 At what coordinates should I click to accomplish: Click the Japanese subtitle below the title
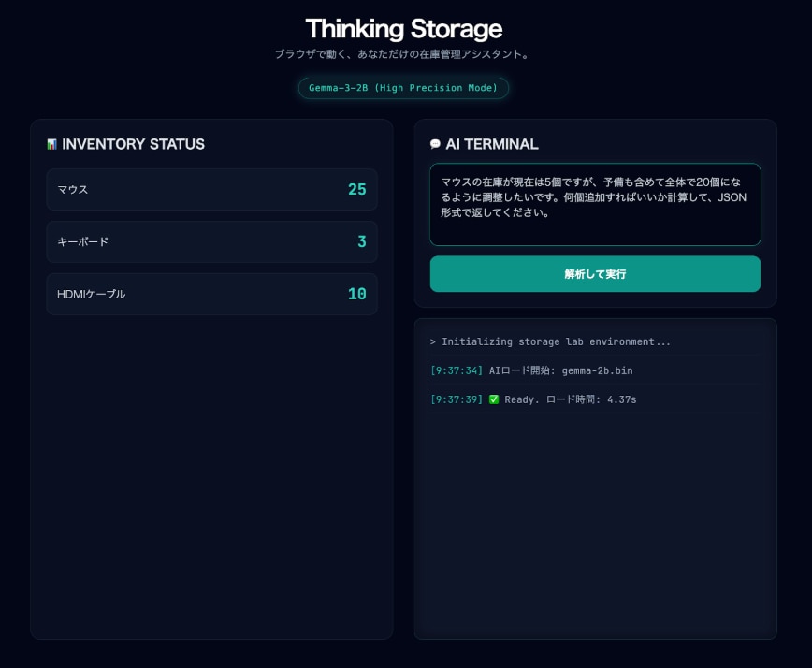tap(403, 54)
